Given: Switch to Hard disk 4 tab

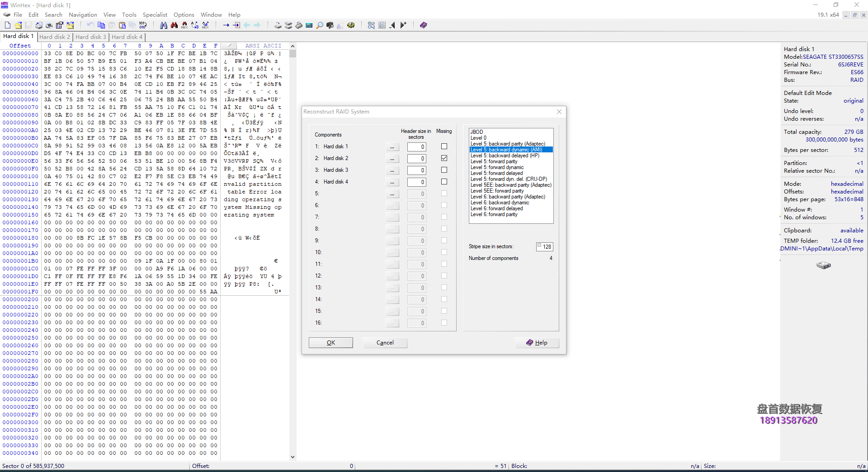Looking at the screenshot, I should pos(127,37).
